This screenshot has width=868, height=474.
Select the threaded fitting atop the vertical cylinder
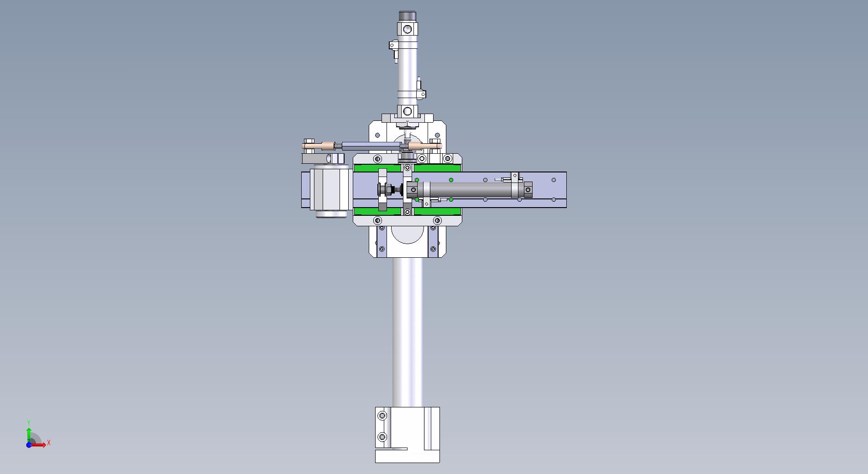[x=407, y=16]
